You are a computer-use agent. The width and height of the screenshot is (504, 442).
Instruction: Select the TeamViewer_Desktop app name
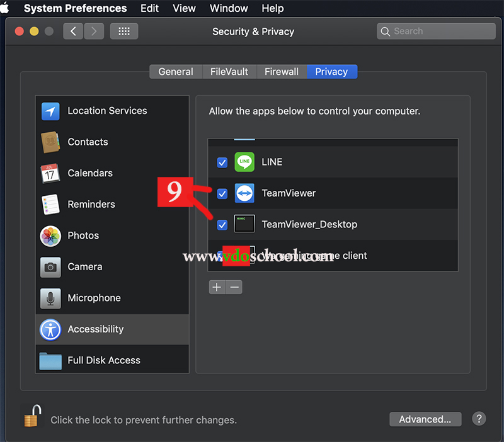309,224
